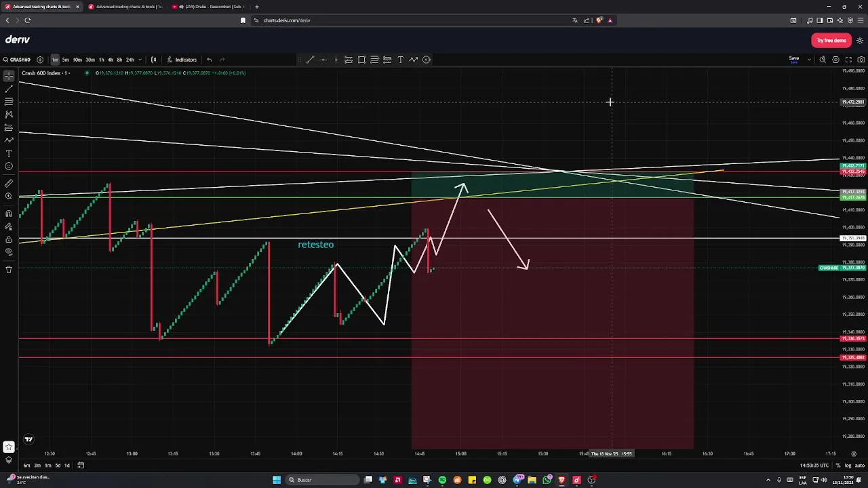Lock all drawing tools in left sidebar
This screenshot has width=868, height=488.
coord(9,239)
